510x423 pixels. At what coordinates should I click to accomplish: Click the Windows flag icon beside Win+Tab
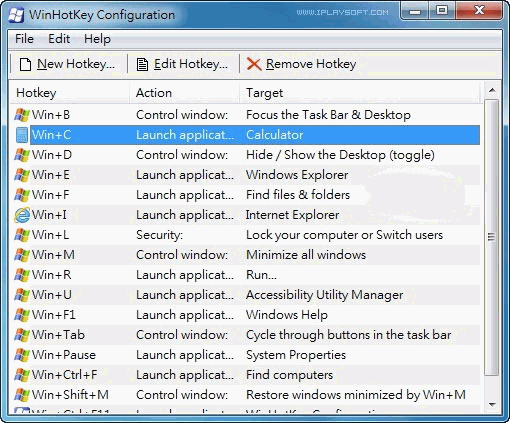tap(22, 335)
